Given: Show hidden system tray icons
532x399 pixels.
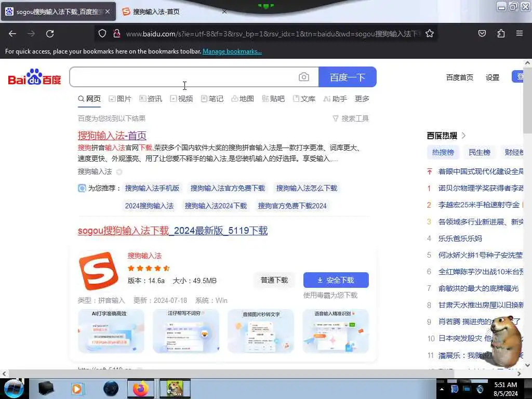Looking at the screenshot, I should [442, 390].
